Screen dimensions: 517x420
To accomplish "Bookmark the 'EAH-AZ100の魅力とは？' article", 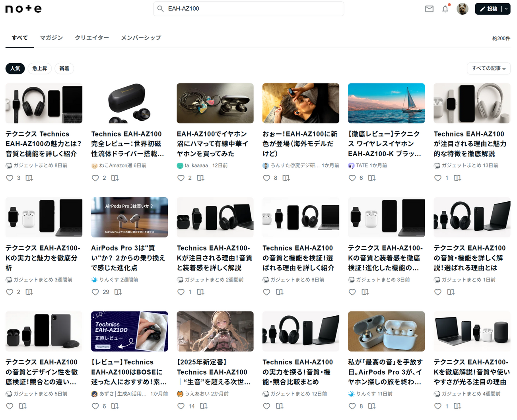I will coord(29,178).
